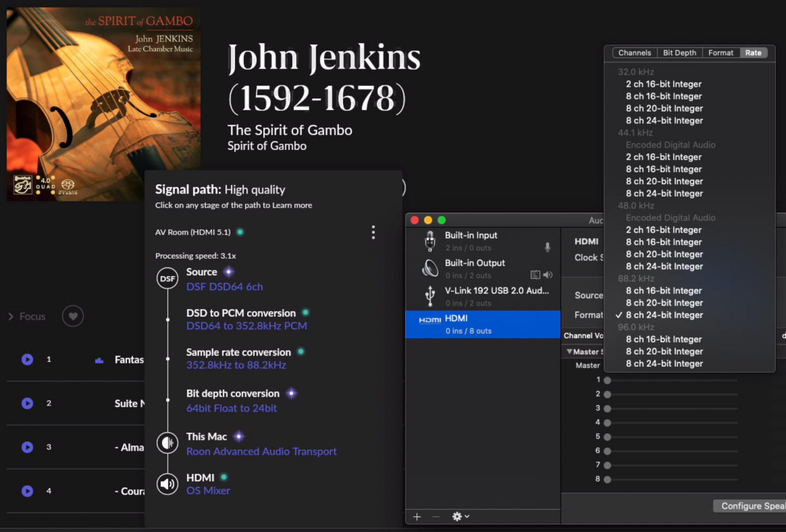Screen dimensions: 786x532
Task: Open the signal path three-dot menu
Action: pyautogui.click(x=373, y=232)
